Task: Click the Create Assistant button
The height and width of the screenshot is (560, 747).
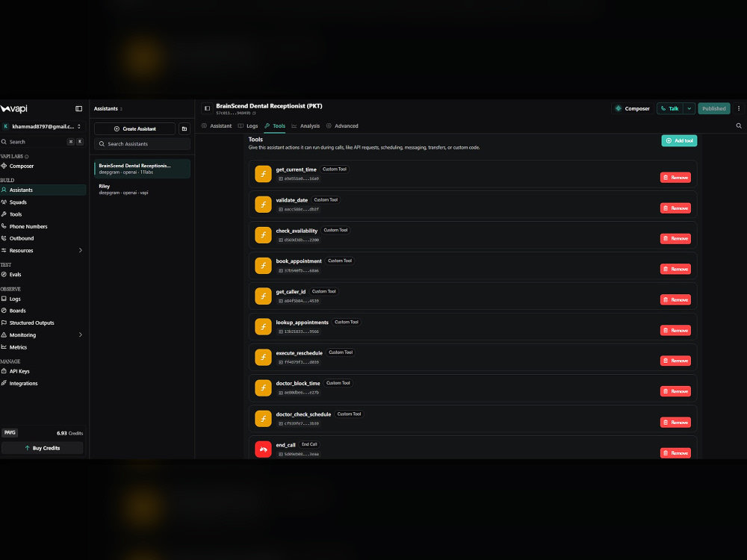Action: 134,128
